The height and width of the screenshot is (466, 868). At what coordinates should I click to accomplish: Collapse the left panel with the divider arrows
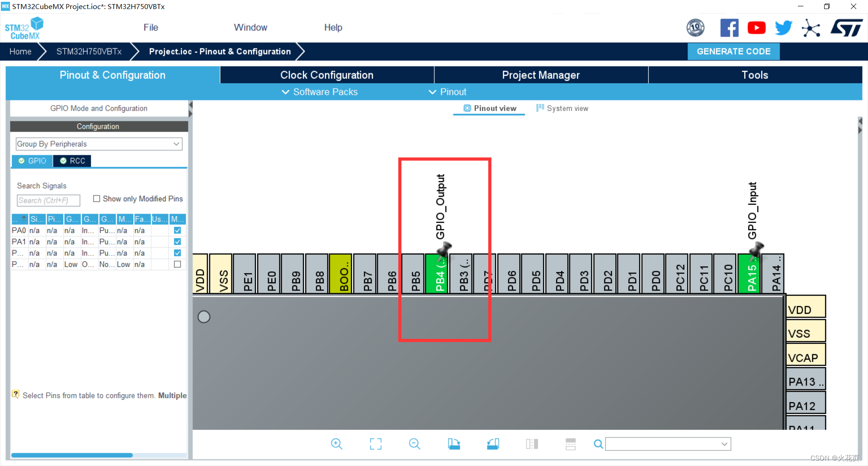[190, 109]
